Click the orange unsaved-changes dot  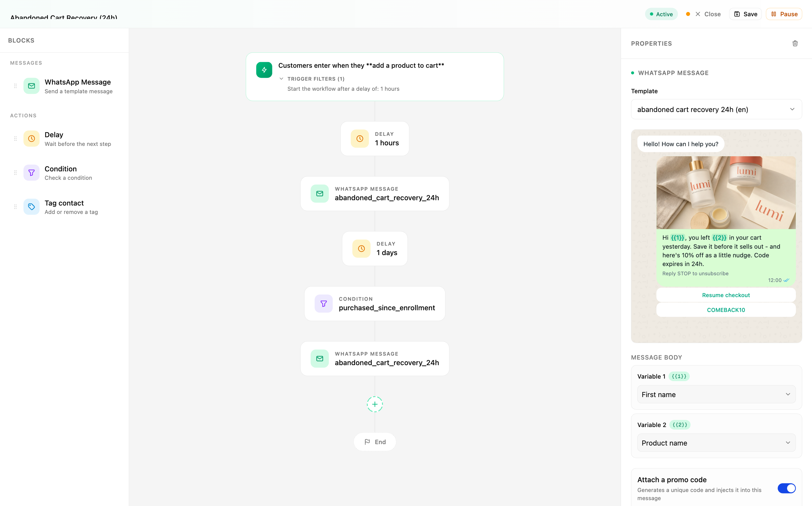coord(688,14)
